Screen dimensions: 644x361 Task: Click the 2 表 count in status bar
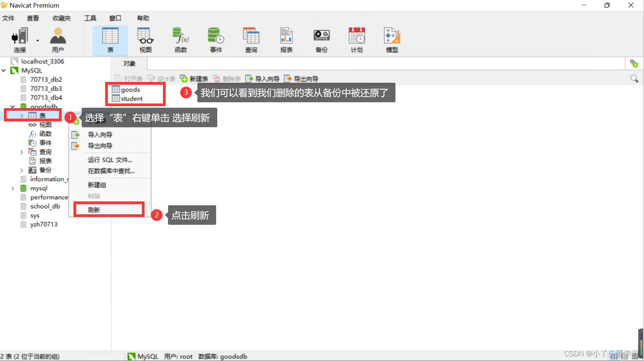pos(30,356)
